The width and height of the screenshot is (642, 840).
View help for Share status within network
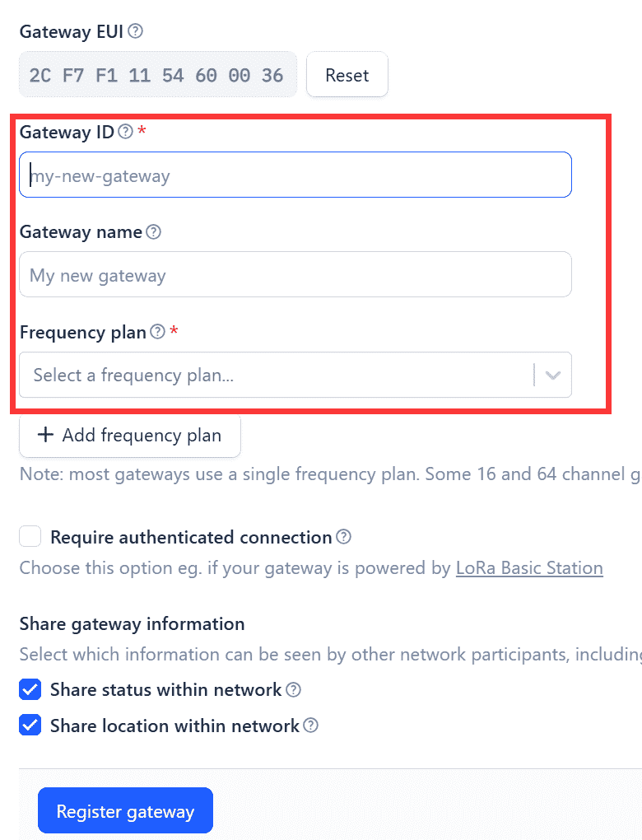293,689
